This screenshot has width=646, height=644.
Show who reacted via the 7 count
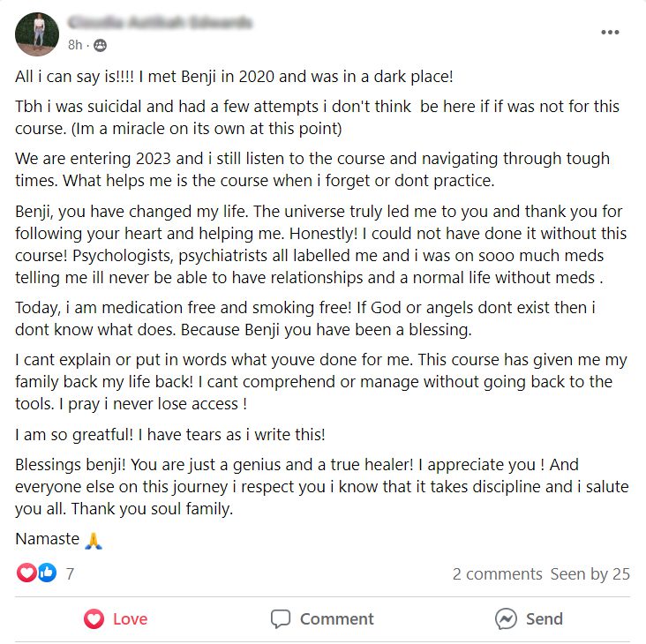point(70,573)
